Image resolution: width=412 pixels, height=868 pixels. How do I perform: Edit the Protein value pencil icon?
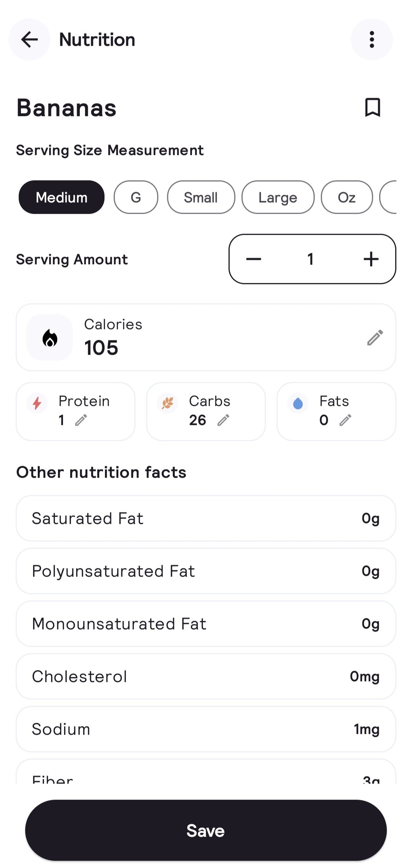click(81, 420)
